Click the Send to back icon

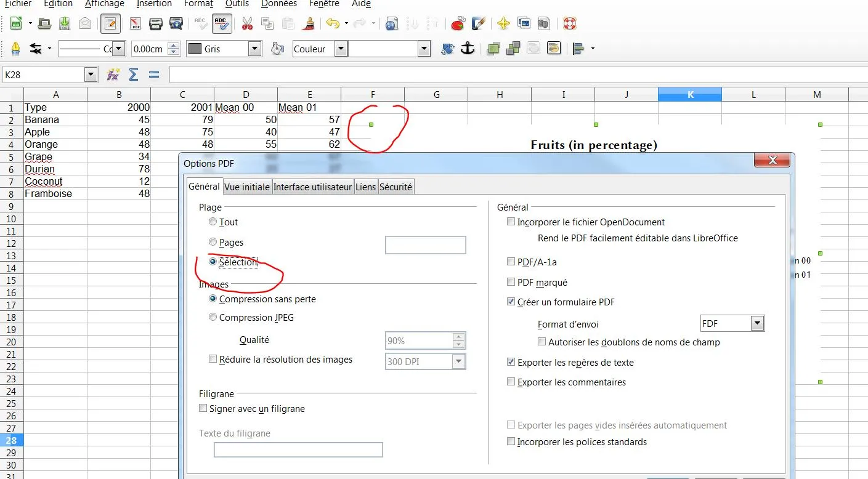(514, 48)
